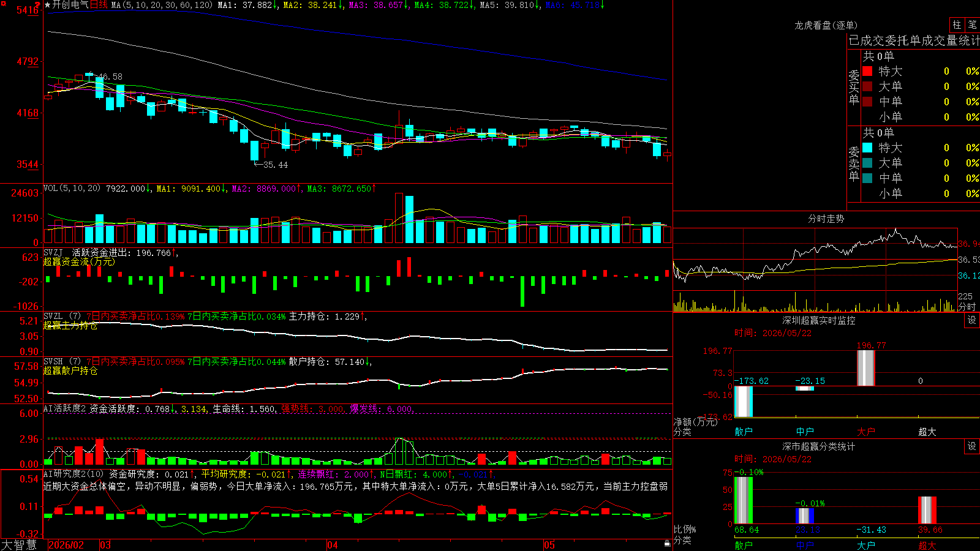Screen dimensions: 980x551
Task: Jump to the 05 month marker
Action: [549, 545]
